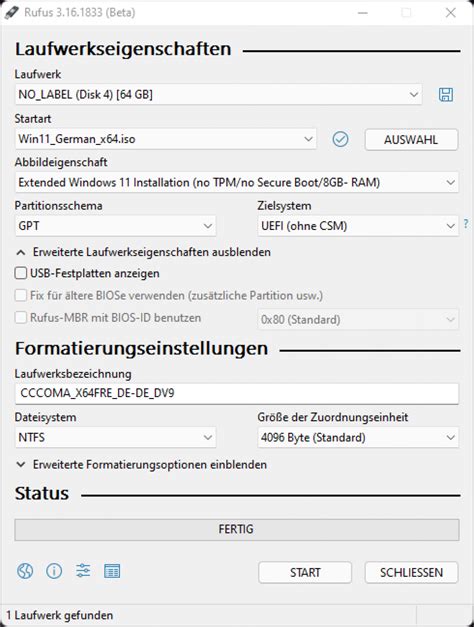The image size is (474, 627).
Task: Open the Laufwerk dropdown NO_LABEL Disk 4
Action: point(218,95)
